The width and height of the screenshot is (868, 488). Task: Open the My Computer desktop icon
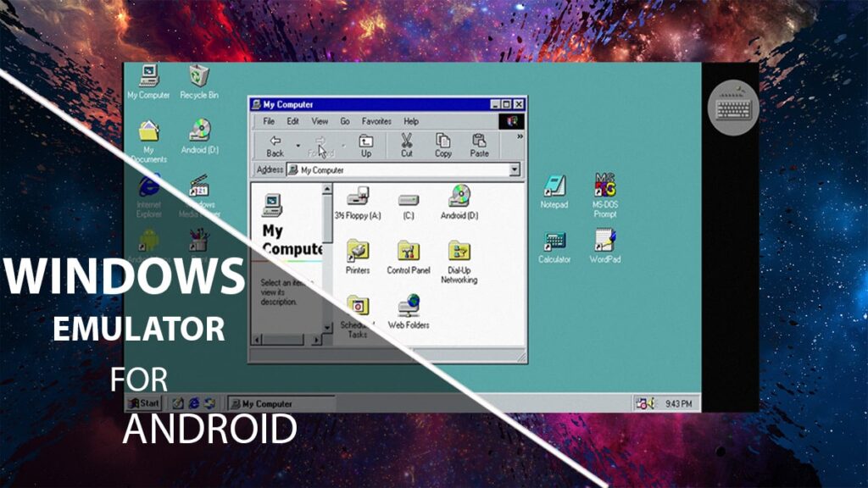[148, 78]
